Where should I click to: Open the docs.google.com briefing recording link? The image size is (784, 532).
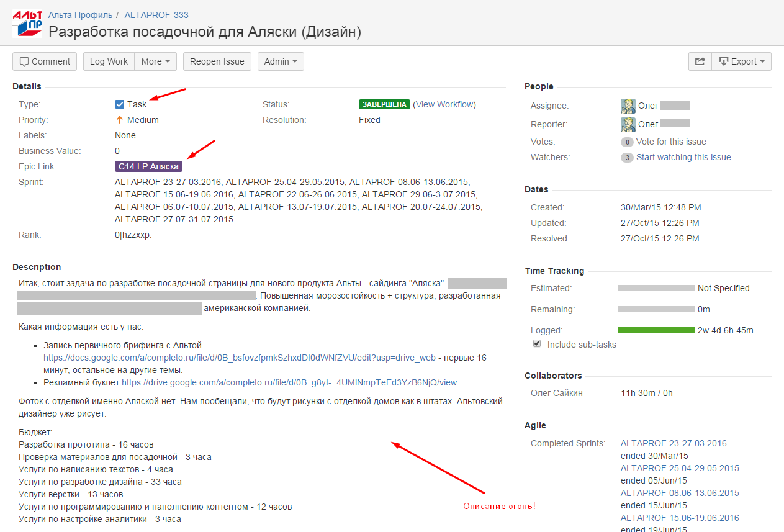coord(240,358)
